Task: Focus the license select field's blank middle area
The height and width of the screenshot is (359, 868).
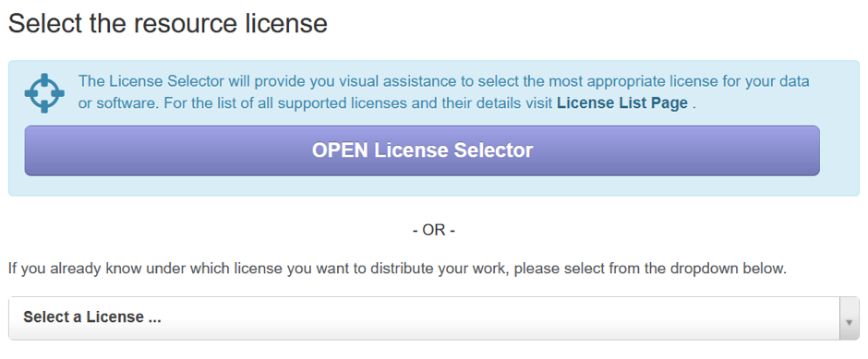Action: click(x=499, y=318)
